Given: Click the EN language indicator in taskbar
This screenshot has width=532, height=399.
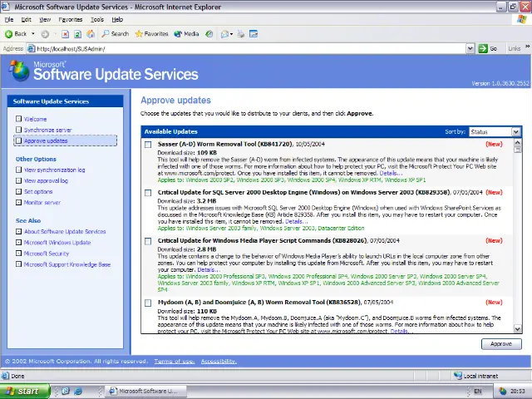Looking at the screenshot, I should click(478, 392).
